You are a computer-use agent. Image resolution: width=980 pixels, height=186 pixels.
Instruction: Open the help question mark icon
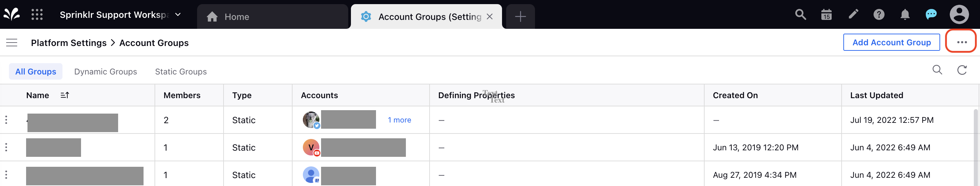878,15
